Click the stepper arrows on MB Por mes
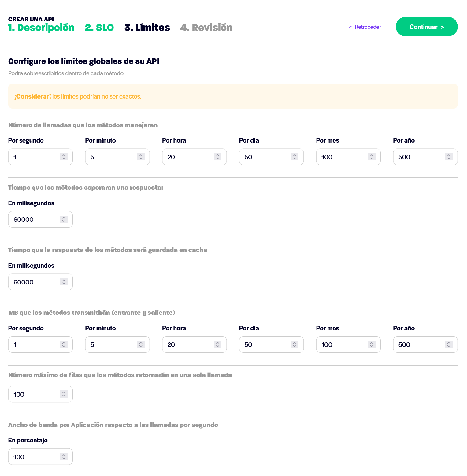Screen dimensions: 467x476 tap(372, 344)
